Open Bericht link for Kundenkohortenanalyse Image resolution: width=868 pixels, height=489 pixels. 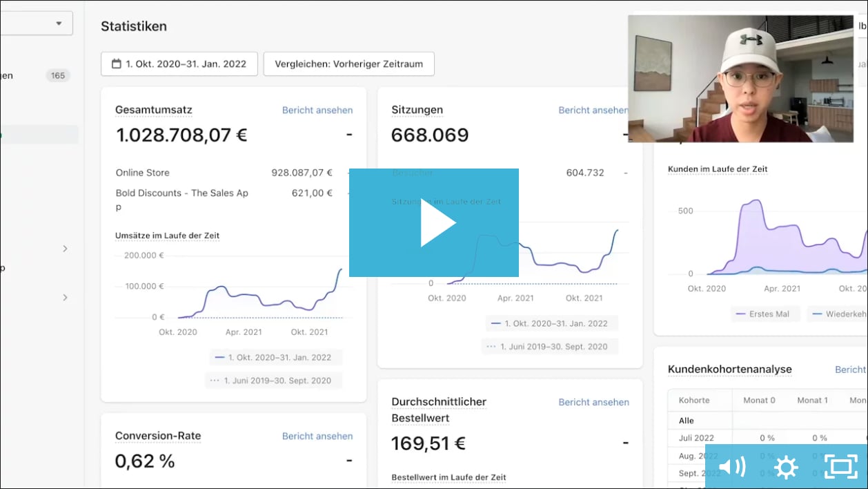pyautogui.click(x=850, y=370)
